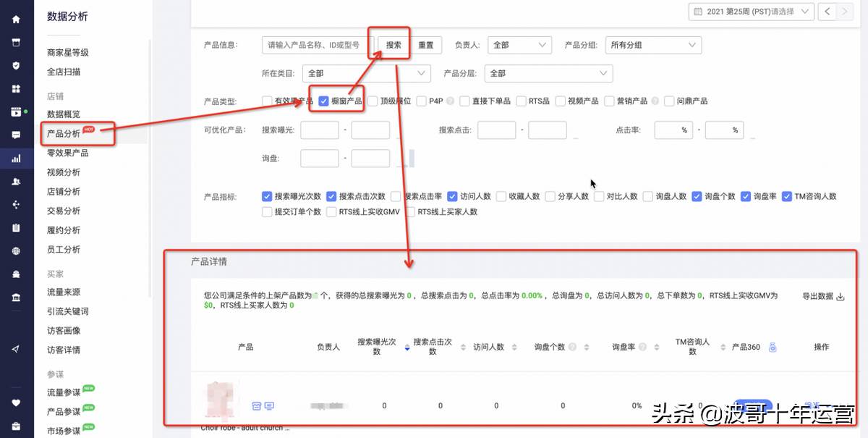868x438 pixels.
Task: Click the store box icon in the left rail
Action: coord(16,42)
